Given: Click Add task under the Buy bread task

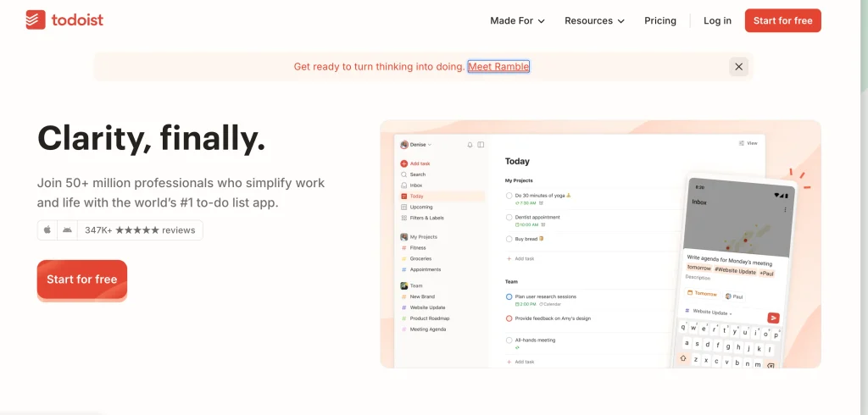Looking at the screenshot, I should click(520, 258).
